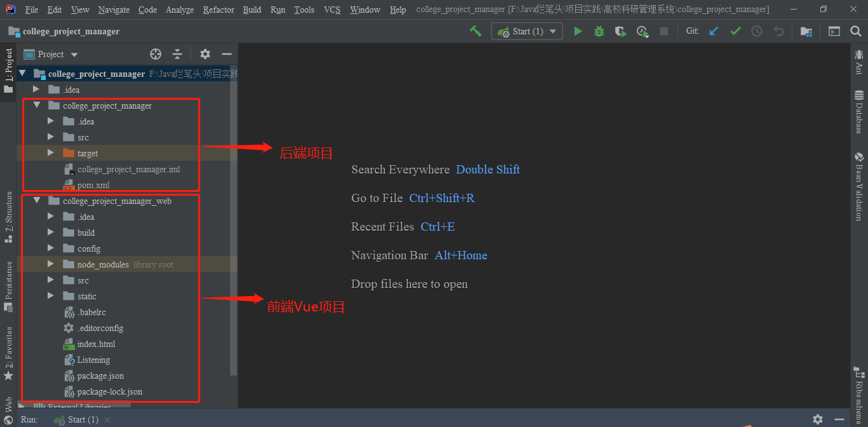
Task: Click the Git update project arrow
Action: tap(714, 31)
